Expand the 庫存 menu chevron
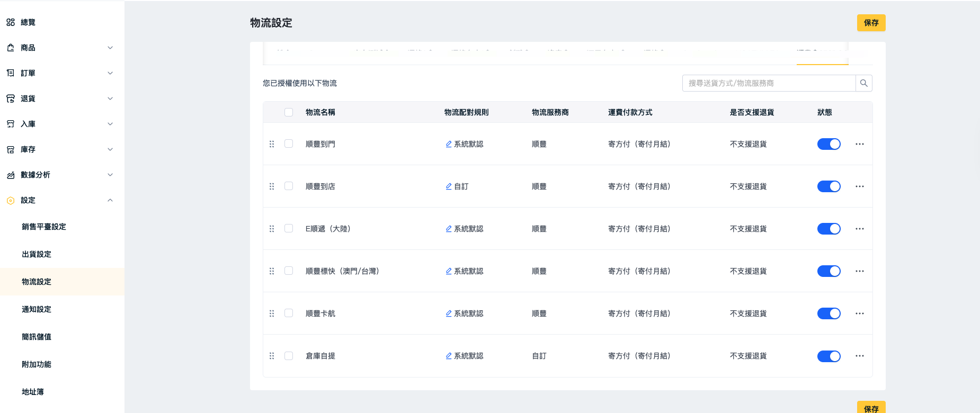This screenshot has width=980, height=413. [110, 149]
